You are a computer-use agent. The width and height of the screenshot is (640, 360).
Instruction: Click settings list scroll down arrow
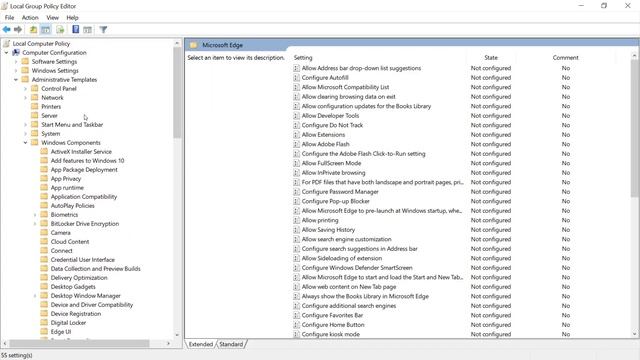634,334
